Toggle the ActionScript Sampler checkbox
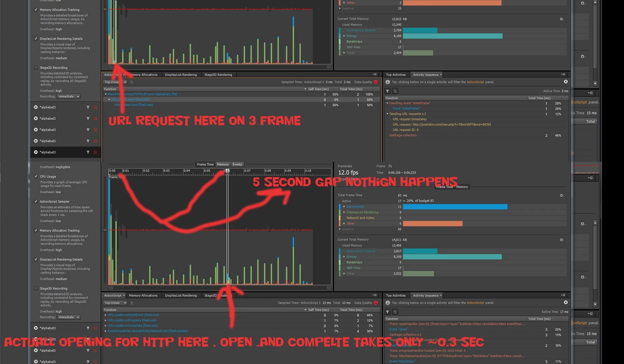Screen dimensions: 624x364 (36, 201)
